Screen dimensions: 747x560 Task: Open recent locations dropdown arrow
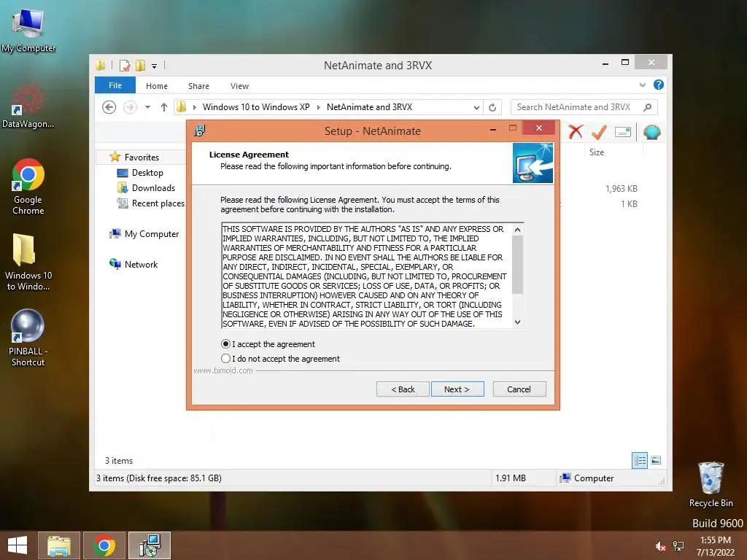[x=147, y=107]
